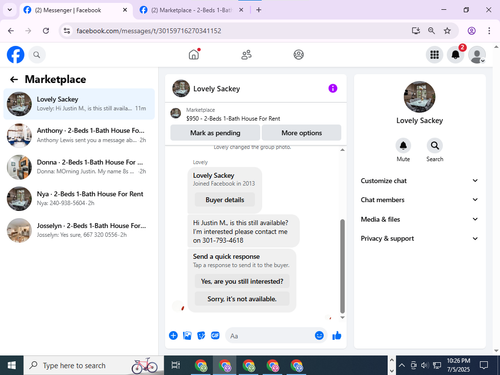Open Donna 2-Beds 1-Bath conversation
Viewport: 500px width, 375px height.
(x=79, y=167)
